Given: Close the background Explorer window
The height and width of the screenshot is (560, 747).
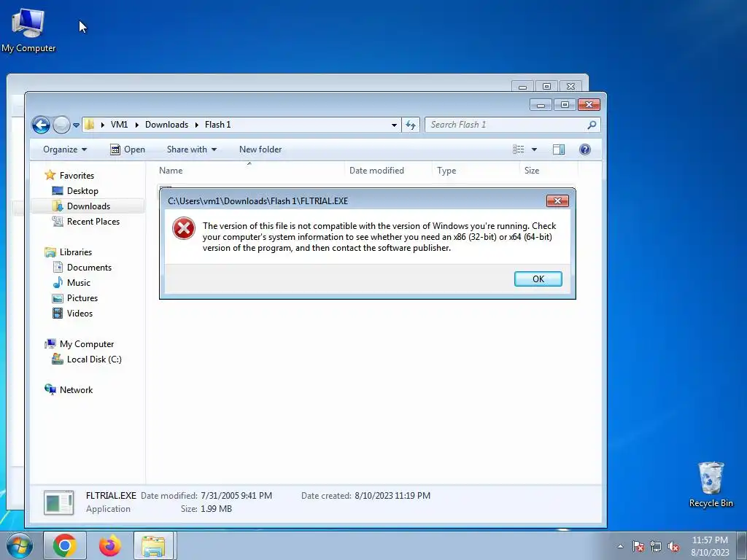Looking at the screenshot, I should pyautogui.click(x=570, y=86).
